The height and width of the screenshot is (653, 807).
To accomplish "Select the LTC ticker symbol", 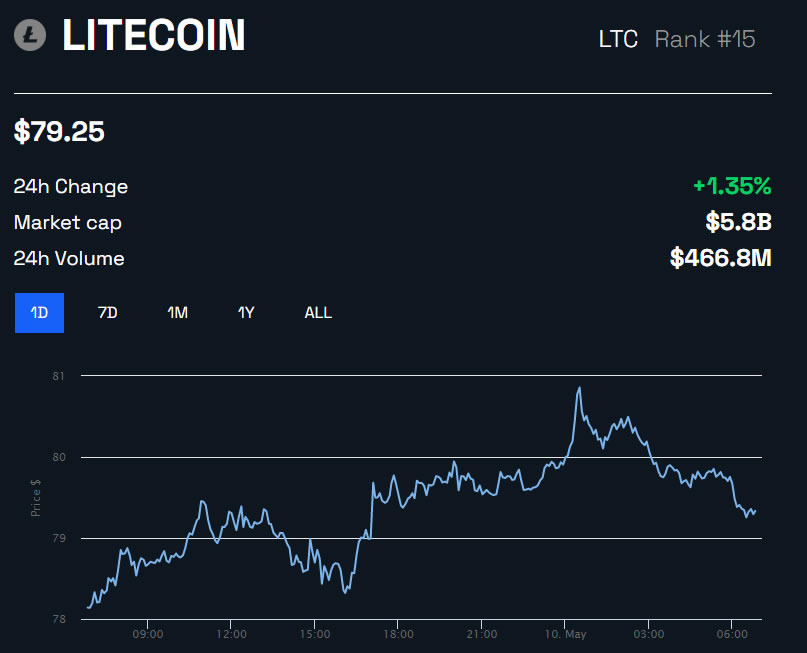I will 618,39.
